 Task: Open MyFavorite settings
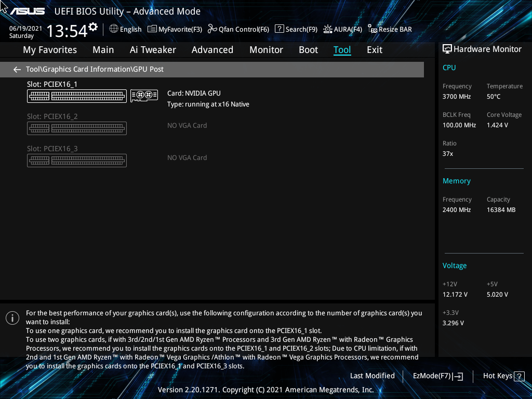[175, 29]
